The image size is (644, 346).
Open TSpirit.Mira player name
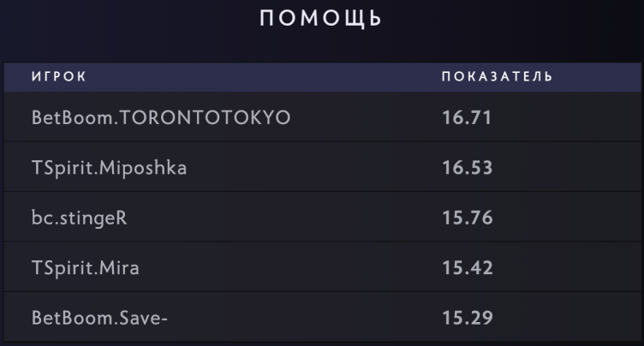85,268
